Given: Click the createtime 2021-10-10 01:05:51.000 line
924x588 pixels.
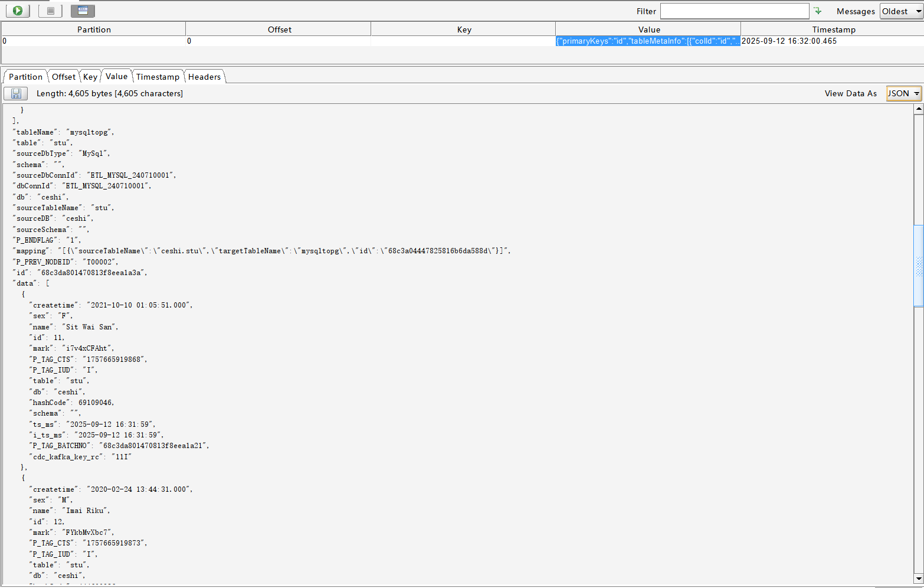Looking at the screenshot, I should click(x=111, y=305).
